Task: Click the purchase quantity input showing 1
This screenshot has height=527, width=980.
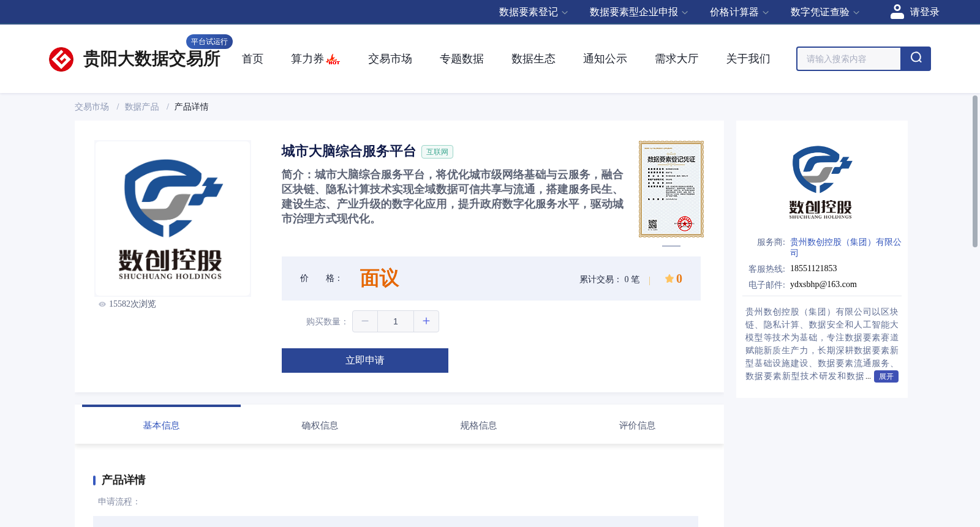Action: click(396, 321)
